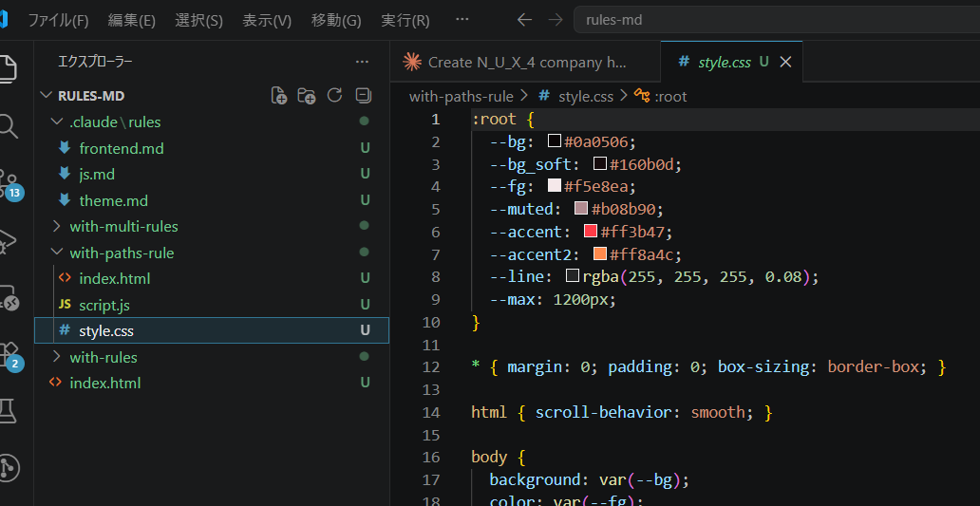Click background: var(--bg) on line 17
980x506 pixels.
(x=589, y=480)
